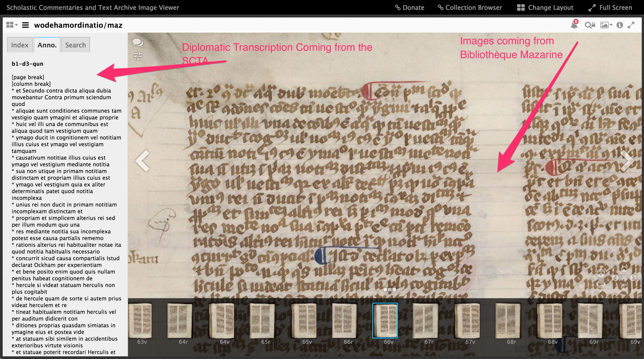Open the image view options dropdown

pos(606,25)
